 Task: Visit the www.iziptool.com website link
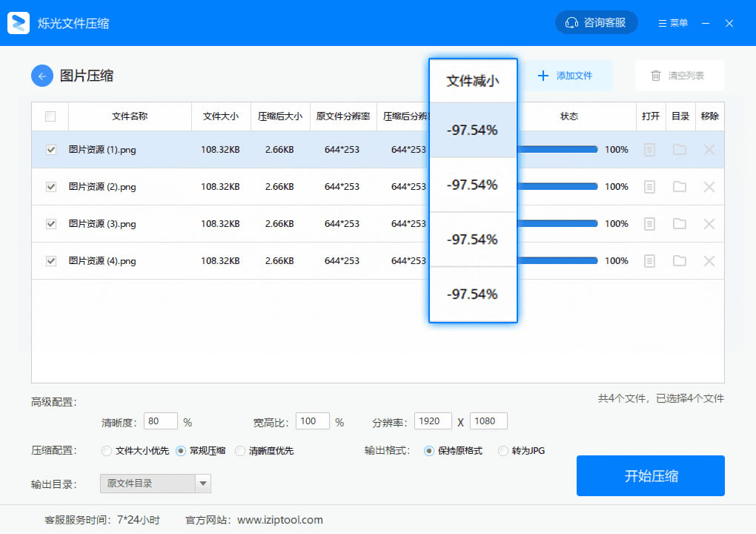[280, 520]
